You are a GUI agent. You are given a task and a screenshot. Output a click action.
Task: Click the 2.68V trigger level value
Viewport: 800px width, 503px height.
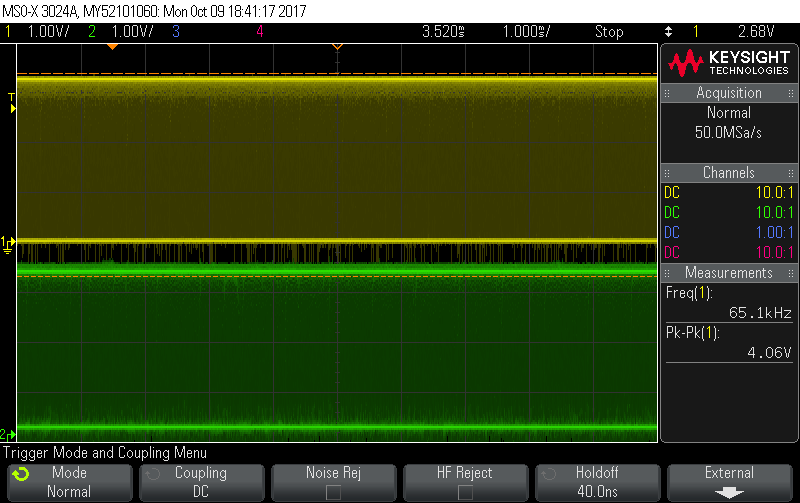(756, 32)
